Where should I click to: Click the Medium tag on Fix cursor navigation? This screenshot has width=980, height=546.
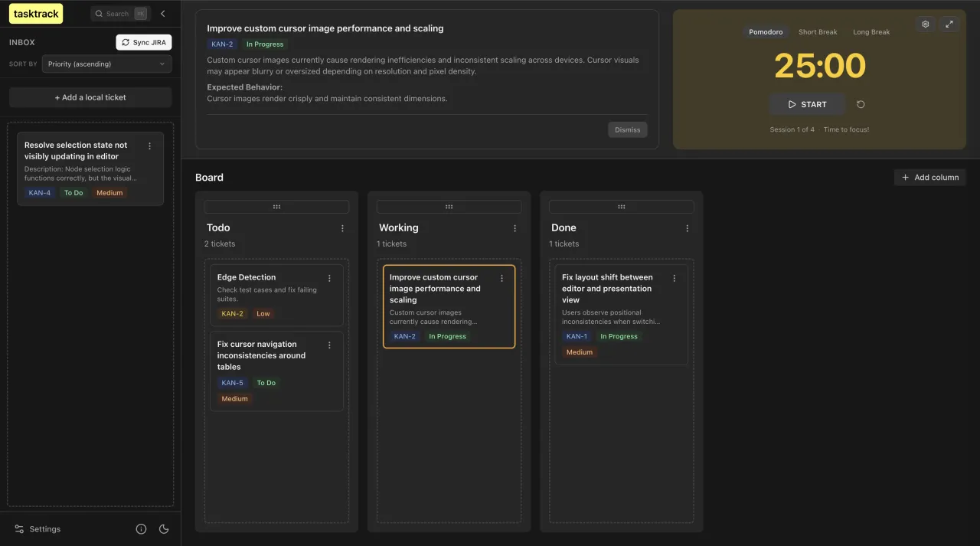point(235,399)
